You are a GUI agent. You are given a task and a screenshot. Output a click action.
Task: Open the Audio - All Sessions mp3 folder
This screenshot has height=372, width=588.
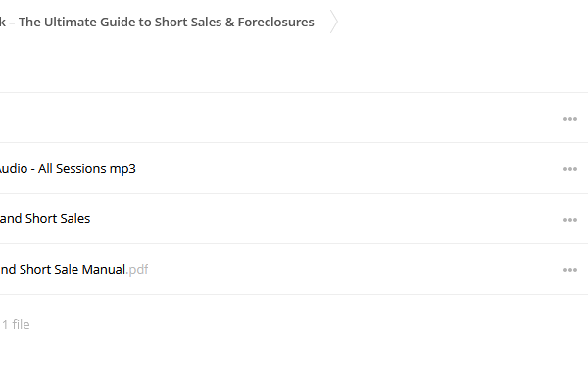pyautogui.click(x=68, y=169)
